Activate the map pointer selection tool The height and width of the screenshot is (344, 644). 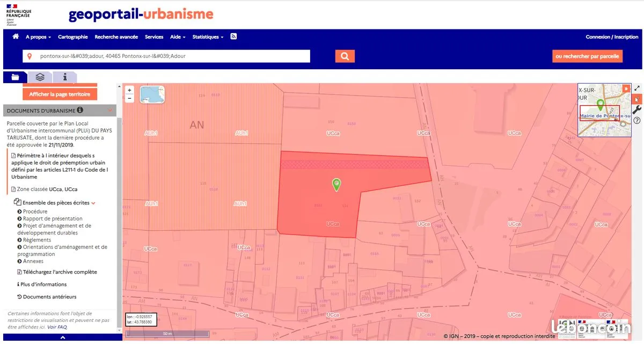click(637, 99)
